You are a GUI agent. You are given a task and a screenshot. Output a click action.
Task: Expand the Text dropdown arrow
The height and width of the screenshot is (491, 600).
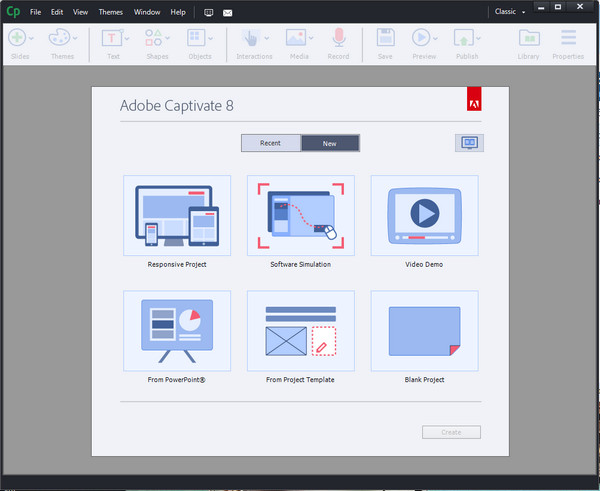click(127, 38)
